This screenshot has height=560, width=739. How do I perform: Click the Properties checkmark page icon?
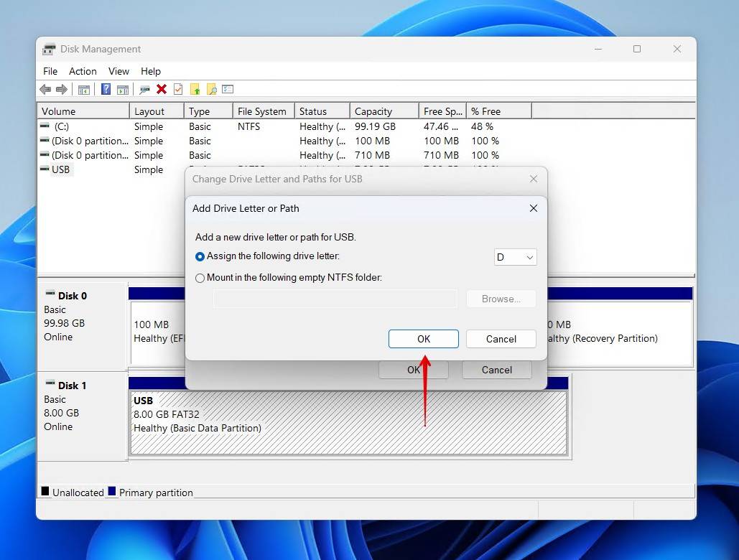(177, 89)
